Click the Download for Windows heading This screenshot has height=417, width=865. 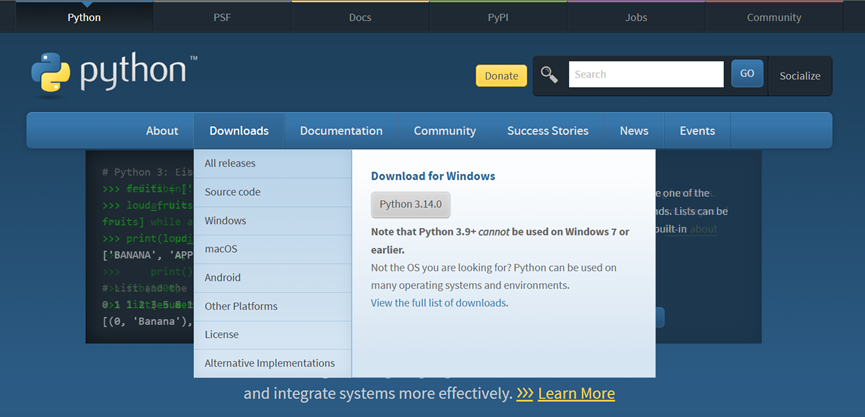[x=433, y=176]
